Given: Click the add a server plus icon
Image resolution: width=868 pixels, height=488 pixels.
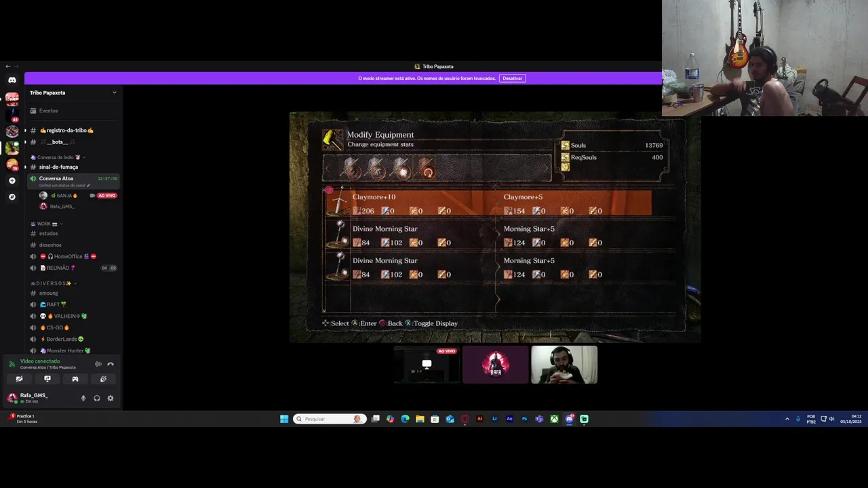Looking at the screenshot, I should point(12,181).
